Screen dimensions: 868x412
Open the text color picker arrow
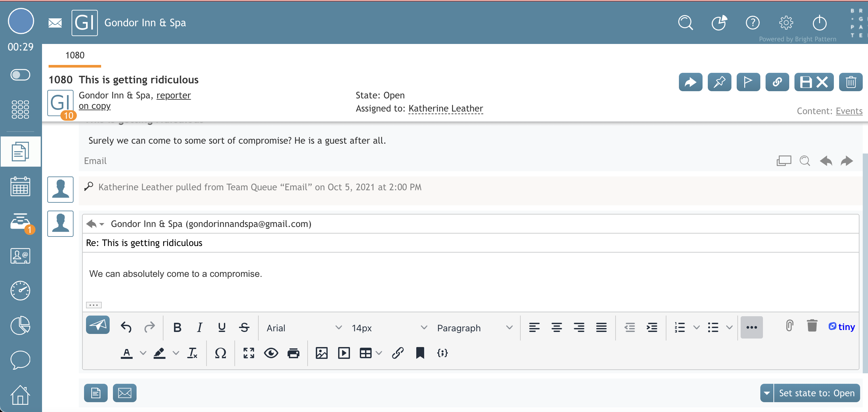[x=143, y=353]
